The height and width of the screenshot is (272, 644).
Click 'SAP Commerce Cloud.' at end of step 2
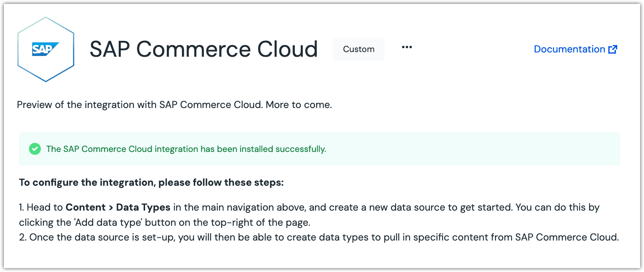point(567,237)
